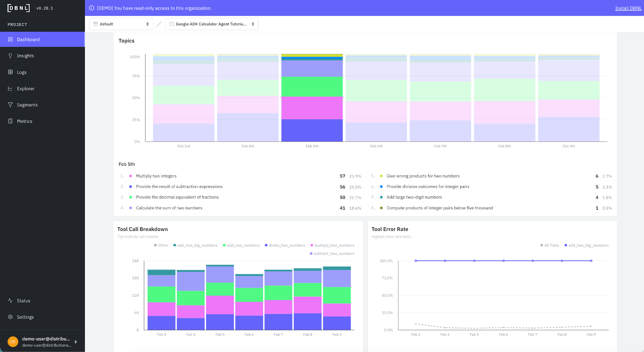
Task: Click the highlighted Feb 5th Topics bar
Action: (x=312, y=98)
